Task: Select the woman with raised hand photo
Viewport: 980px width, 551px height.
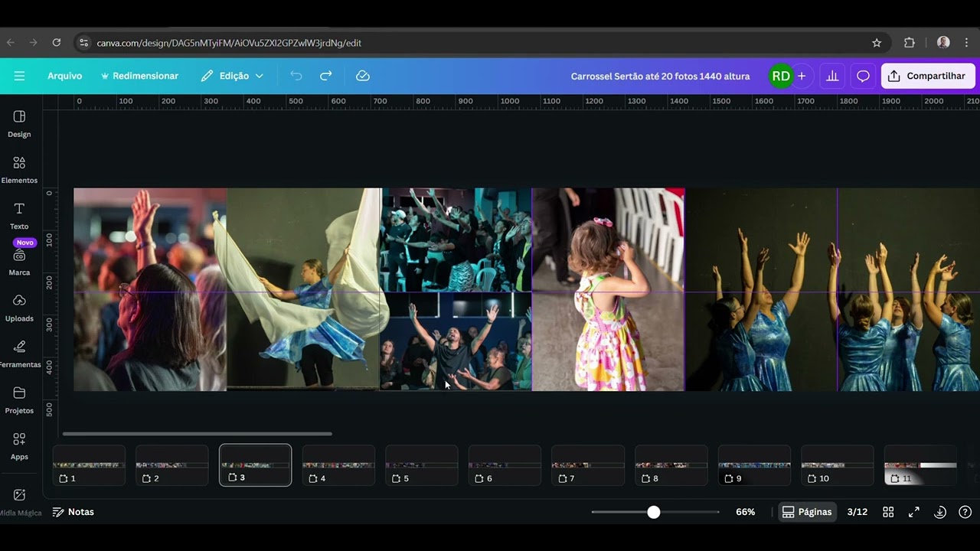Action: (x=150, y=289)
